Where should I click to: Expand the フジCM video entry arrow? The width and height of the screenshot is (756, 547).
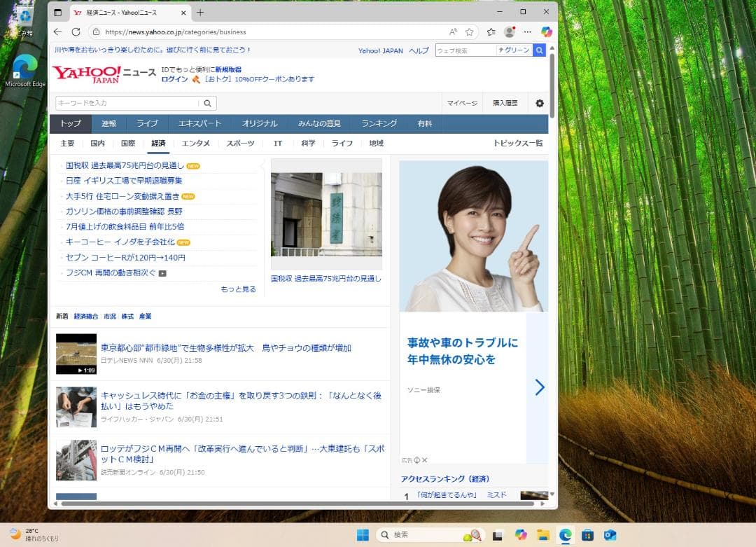(162, 272)
